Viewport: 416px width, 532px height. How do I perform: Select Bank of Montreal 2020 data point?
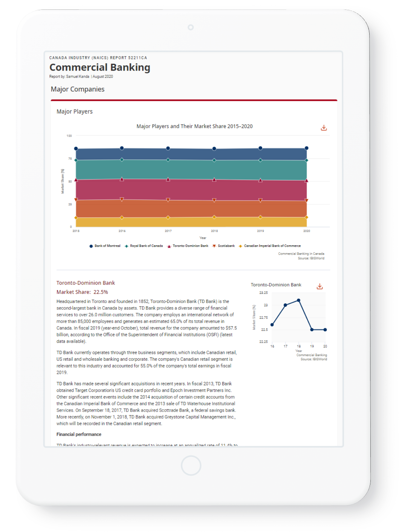coord(307,148)
